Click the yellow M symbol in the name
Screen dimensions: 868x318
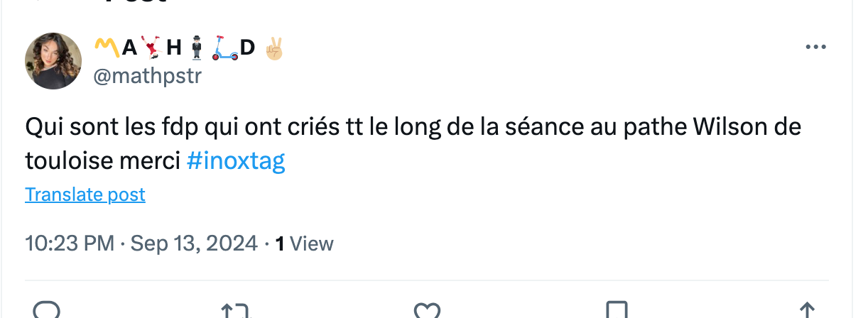(x=107, y=48)
